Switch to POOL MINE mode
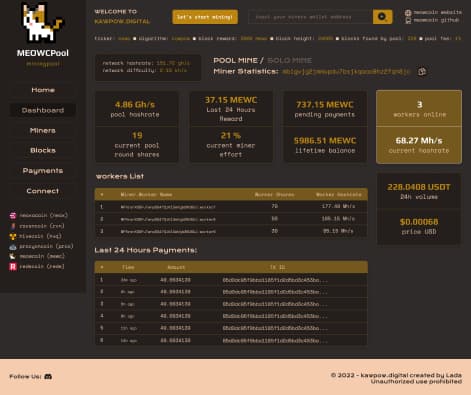Screen dimensions: 471x395 [235, 60]
